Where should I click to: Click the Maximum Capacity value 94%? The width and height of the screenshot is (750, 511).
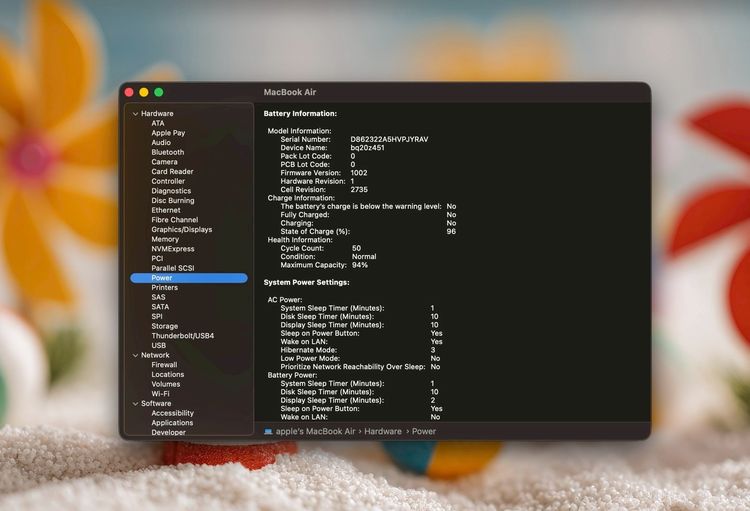point(360,265)
